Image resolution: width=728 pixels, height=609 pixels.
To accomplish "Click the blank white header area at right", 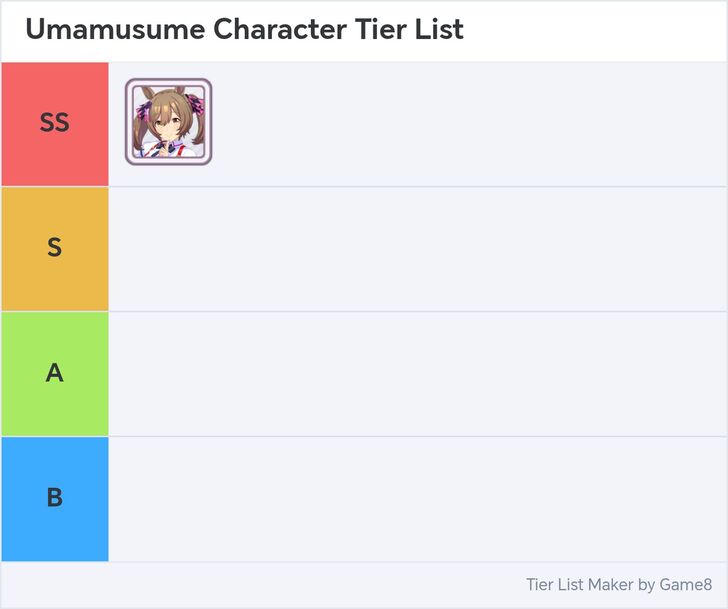I will click(x=600, y=30).
